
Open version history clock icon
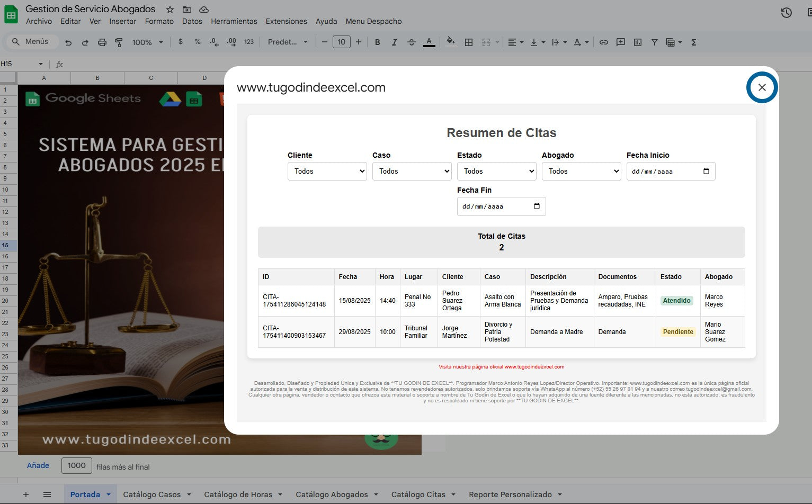tap(787, 13)
